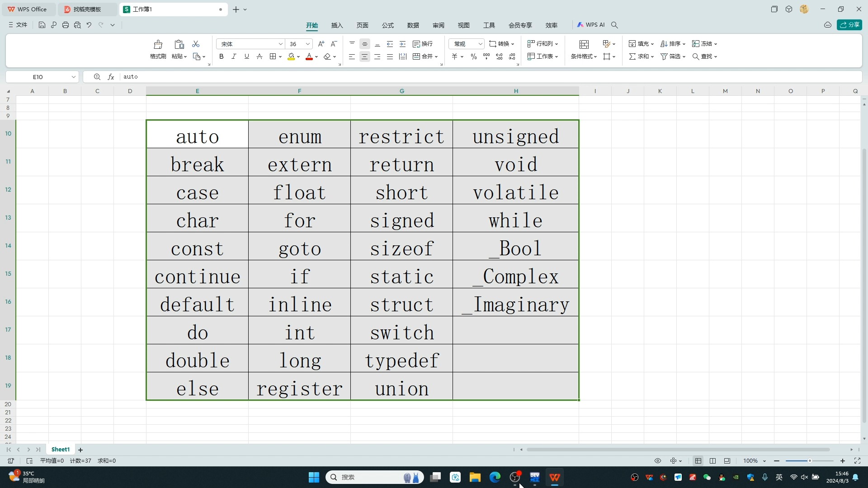Image resolution: width=868 pixels, height=488 pixels.
Task: Click the 分享 share button
Action: coord(849,25)
